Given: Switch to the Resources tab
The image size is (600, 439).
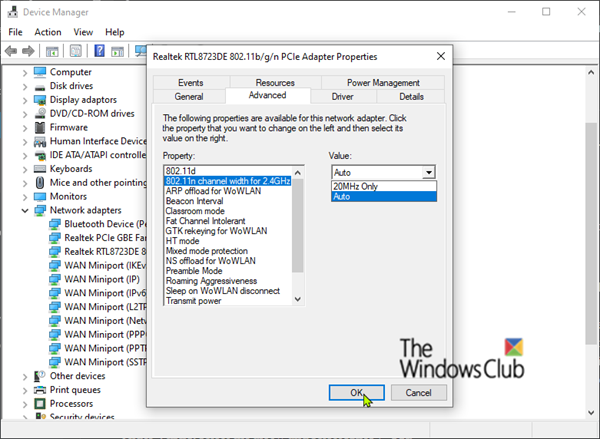Looking at the screenshot, I should (x=275, y=83).
